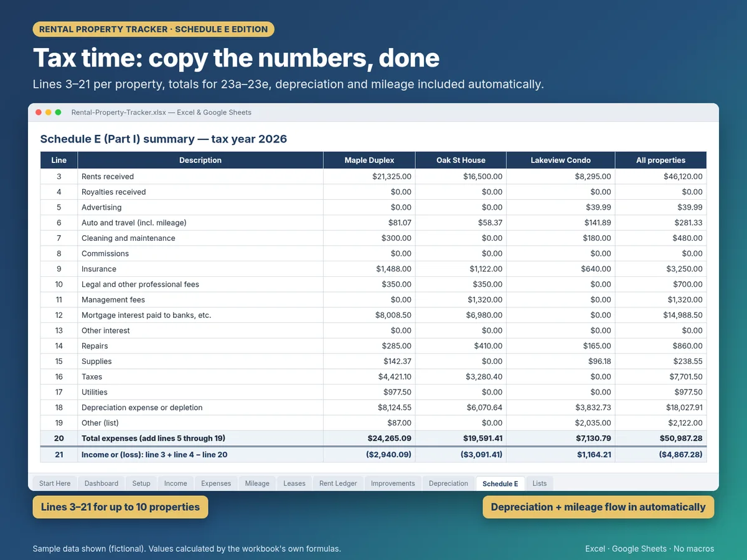Select the Auto and travel row label
The height and width of the screenshot is (560, 747).
click(x=134, y=223)
